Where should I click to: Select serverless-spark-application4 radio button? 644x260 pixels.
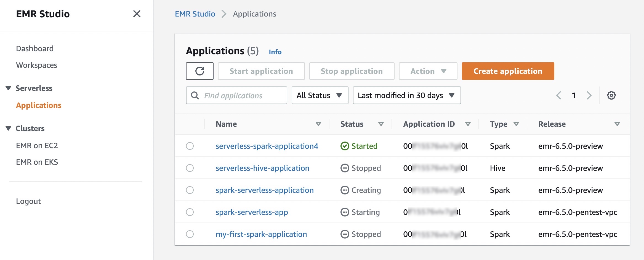(x=190, y=146)
